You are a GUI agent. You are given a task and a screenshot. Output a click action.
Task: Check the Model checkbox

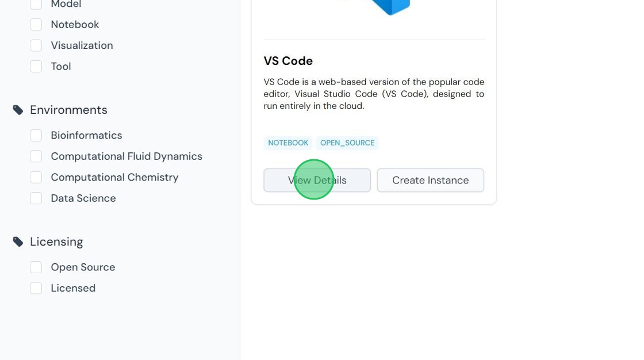36,4
